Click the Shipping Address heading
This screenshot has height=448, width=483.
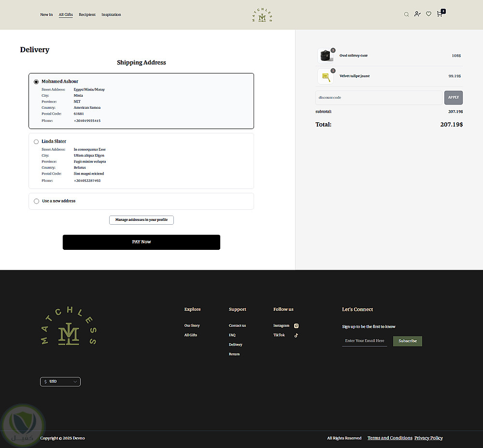142,62
